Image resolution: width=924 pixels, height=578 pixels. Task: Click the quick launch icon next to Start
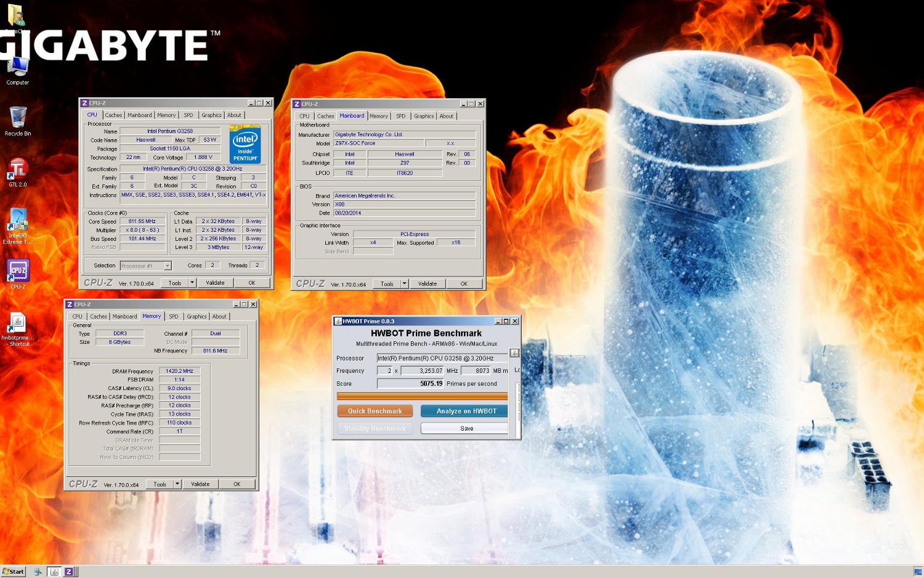(38, 571)
